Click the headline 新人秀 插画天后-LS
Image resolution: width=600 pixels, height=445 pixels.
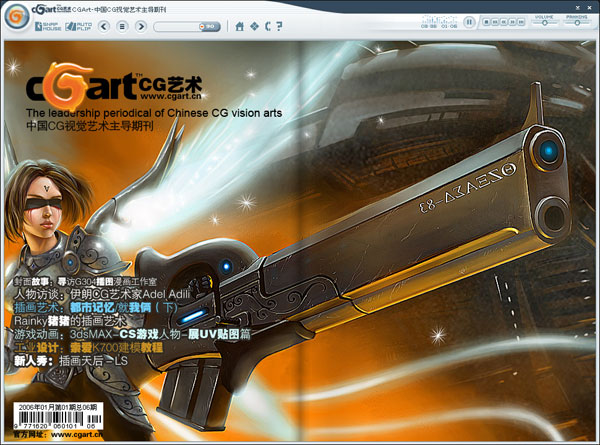pos(71,360)
